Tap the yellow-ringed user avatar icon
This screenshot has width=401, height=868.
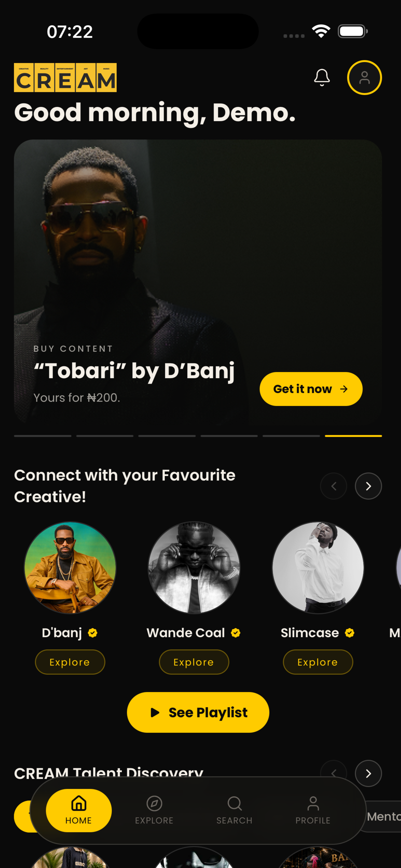pos(364,77)
